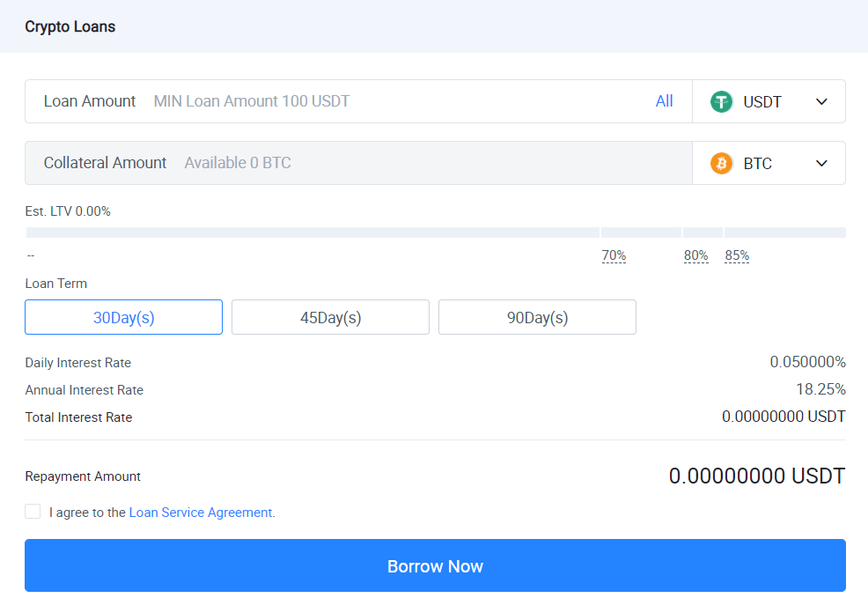Click the 0.050000% daily interest value
Viewport: 868px width, 598px height.
click(x=807, y=362)
